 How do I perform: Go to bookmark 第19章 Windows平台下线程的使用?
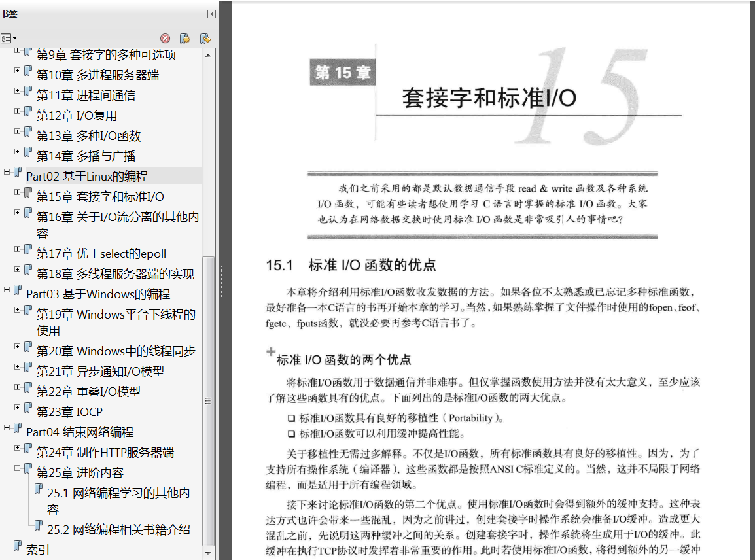(x=116, y=322)
